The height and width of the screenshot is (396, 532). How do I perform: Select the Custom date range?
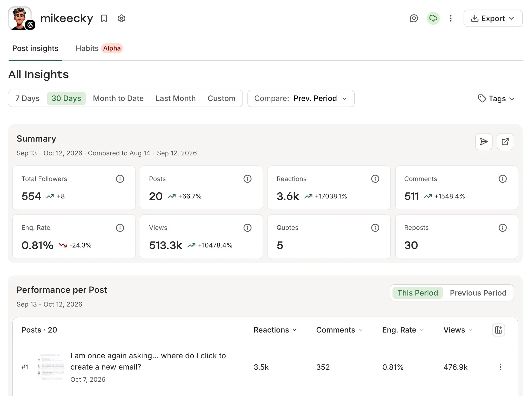tap(221, 98)
